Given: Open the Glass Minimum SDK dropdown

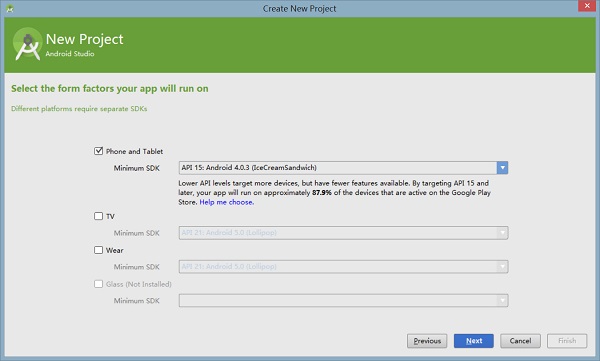Looking at the screenshot, I should pyautogui.click(x=343, y=301).
